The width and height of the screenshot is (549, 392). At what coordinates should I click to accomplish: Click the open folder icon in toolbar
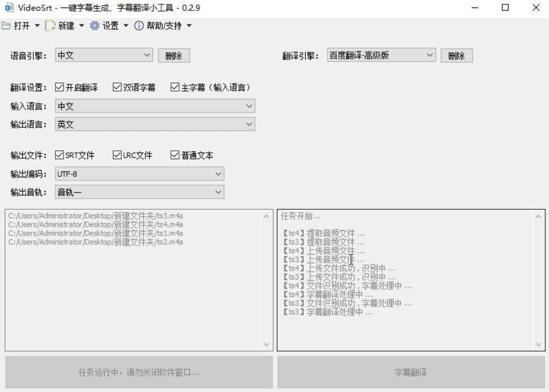coord(6,26)
